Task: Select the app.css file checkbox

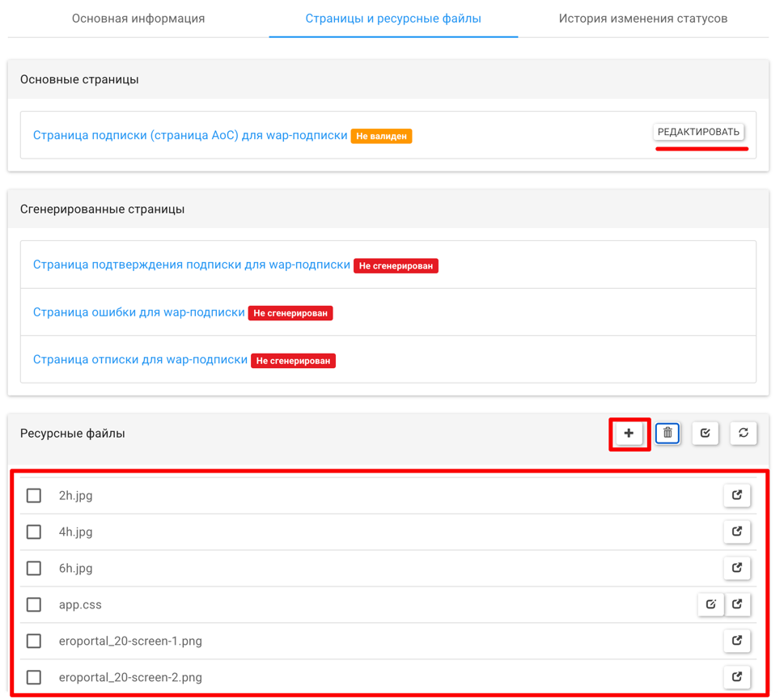Action: [34, 604]
